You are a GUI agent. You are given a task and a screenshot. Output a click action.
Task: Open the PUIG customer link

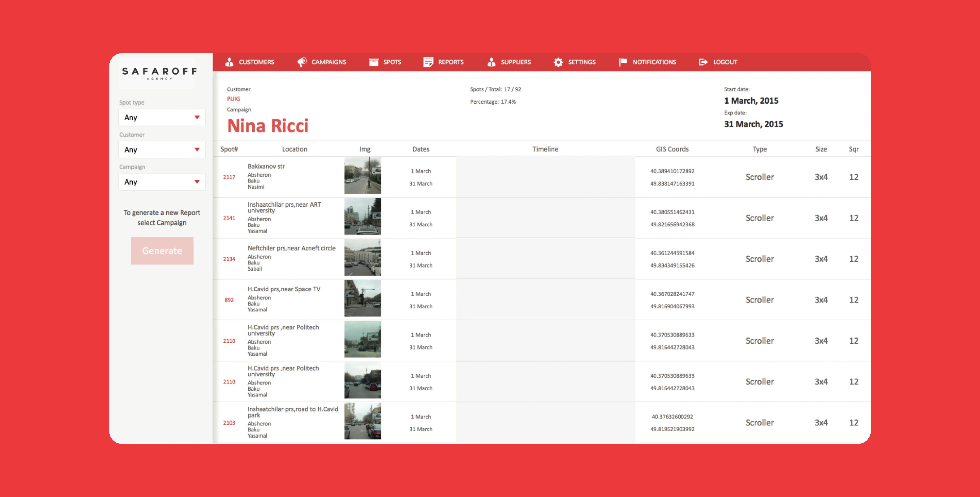click(x=233, y=99)
